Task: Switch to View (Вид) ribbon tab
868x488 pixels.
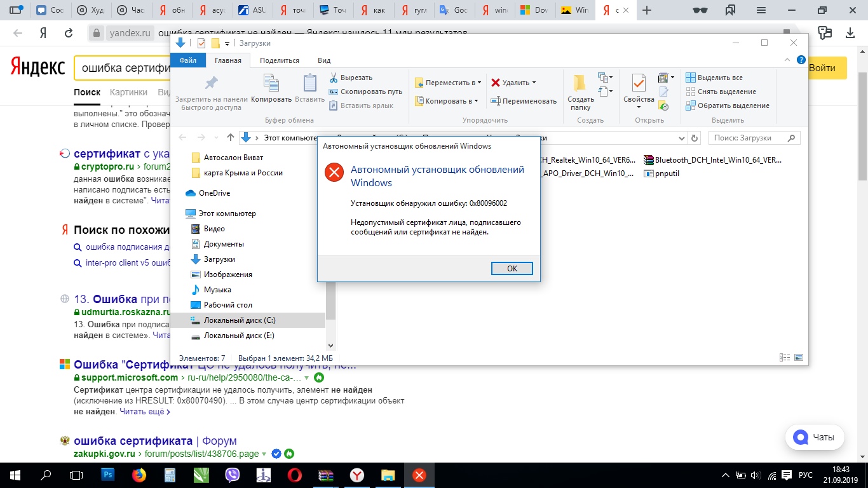Action: coord(324,60)
